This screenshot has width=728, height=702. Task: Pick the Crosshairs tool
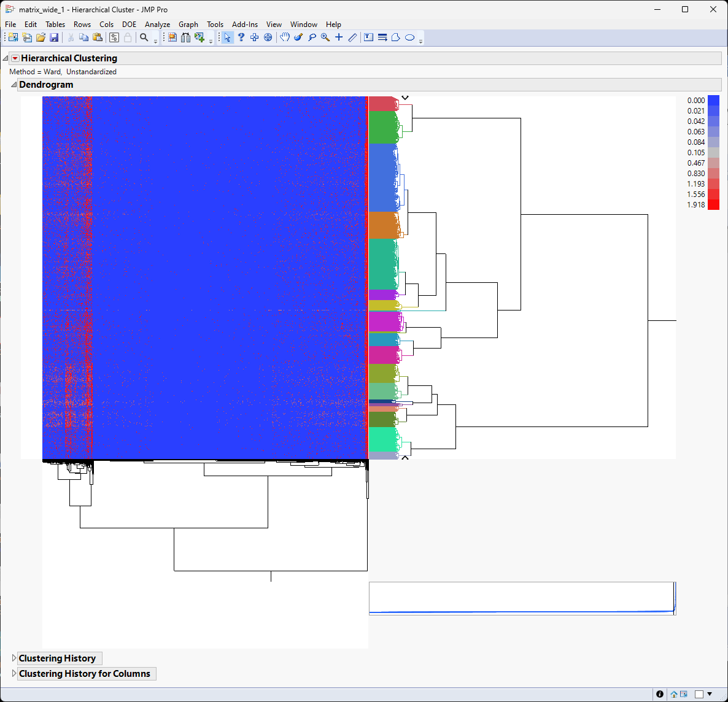coord(339,37)
